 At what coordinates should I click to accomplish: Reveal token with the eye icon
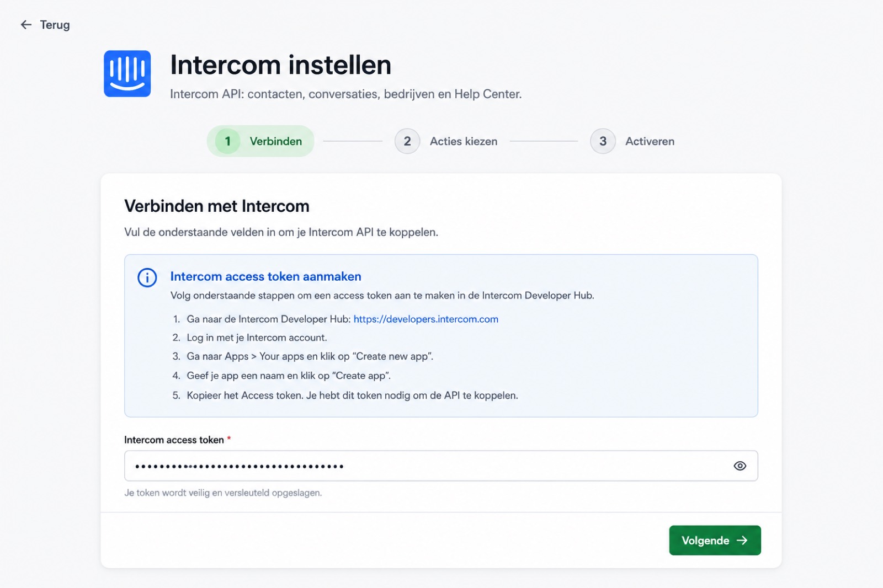[740, 466]
